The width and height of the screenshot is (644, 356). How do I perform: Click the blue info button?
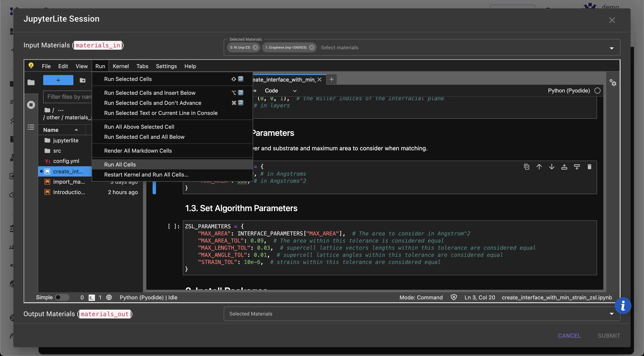623,305
